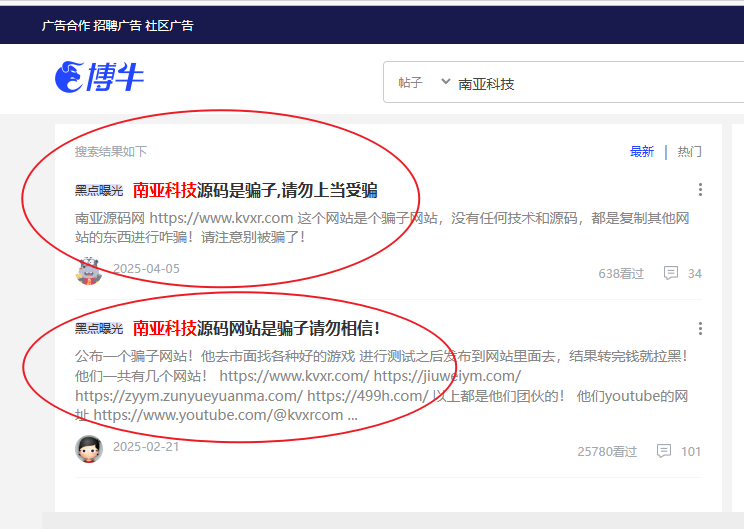Open the more-options menu for the 2025-02-21 post
The image size is (744, 529).
pyautogui.click(x=700, y=328)
